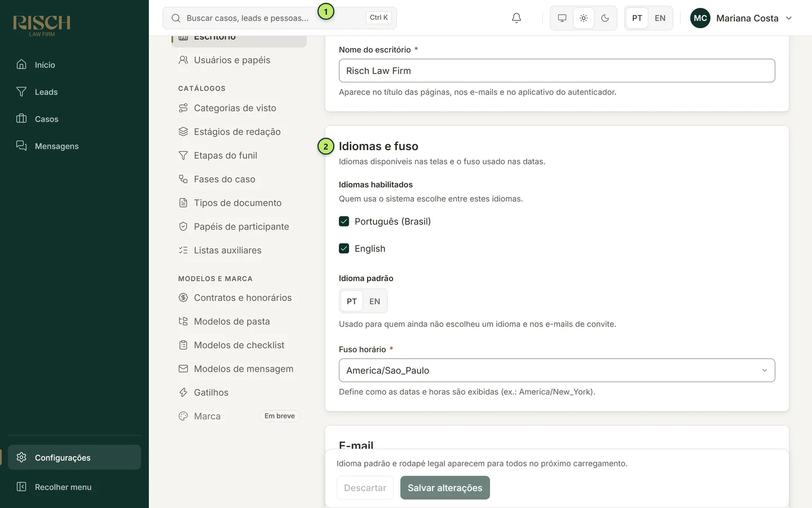Click the Estágios de redação layers icon

coord(183,132)
